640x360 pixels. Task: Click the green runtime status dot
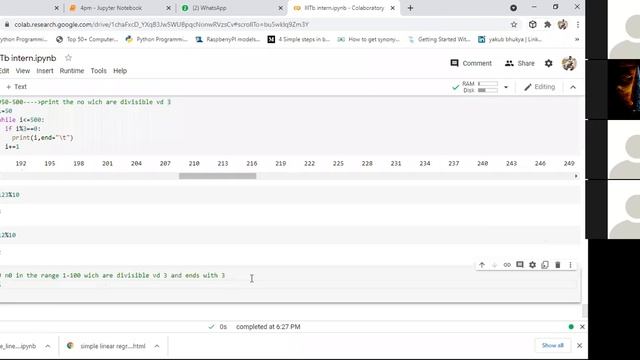[x=571, y=327]
